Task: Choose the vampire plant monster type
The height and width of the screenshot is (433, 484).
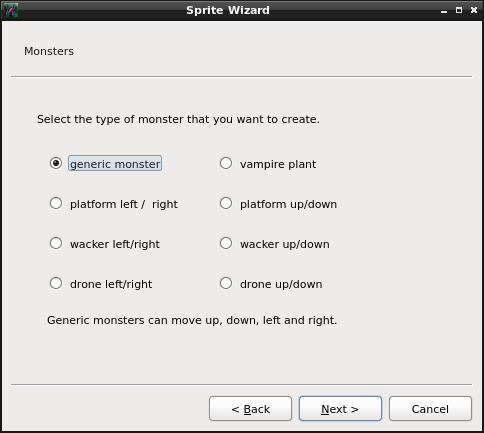Action: [226, 163]
